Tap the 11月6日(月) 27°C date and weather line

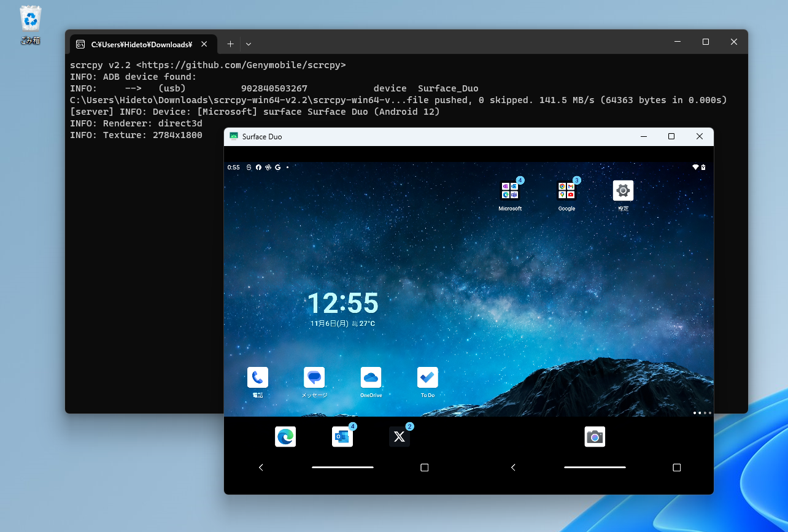tap(343, 323)
